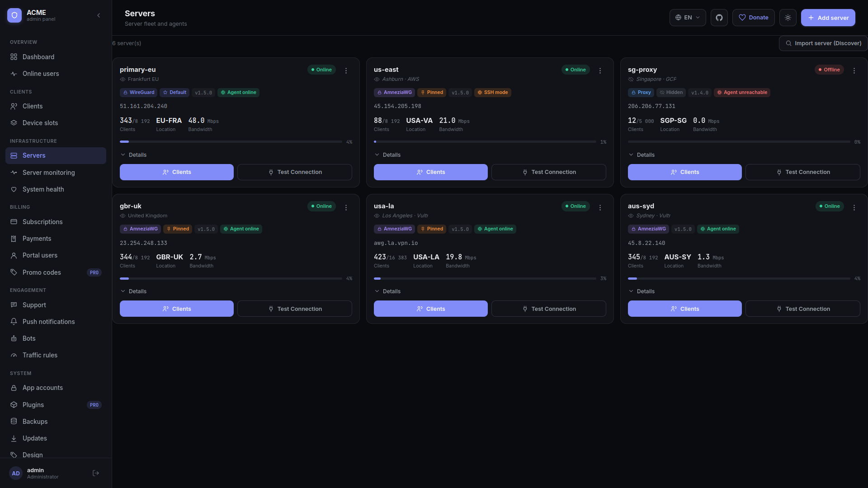Expand Details on gbr-uk card
Viewport: 868px width, 488px height.
[x=133, y=291]
